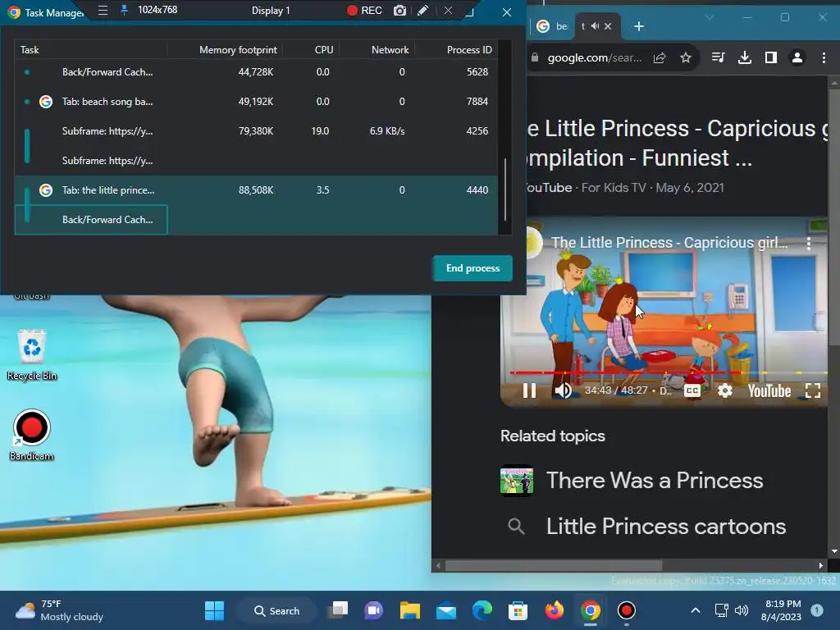Image resolution: width=840 pixels, height=630 pixels.
Task: Open Chrome media controls icon
Action: coord(718,58)
